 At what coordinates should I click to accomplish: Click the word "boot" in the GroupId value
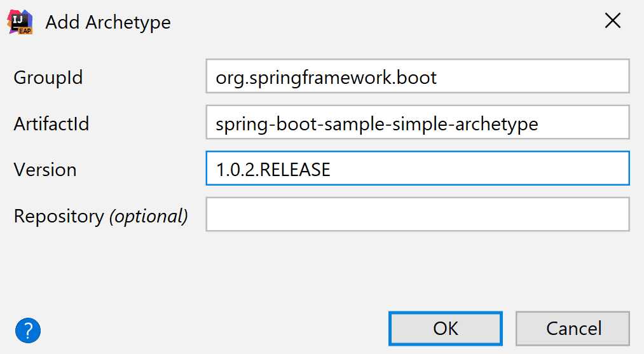(419, 78)
